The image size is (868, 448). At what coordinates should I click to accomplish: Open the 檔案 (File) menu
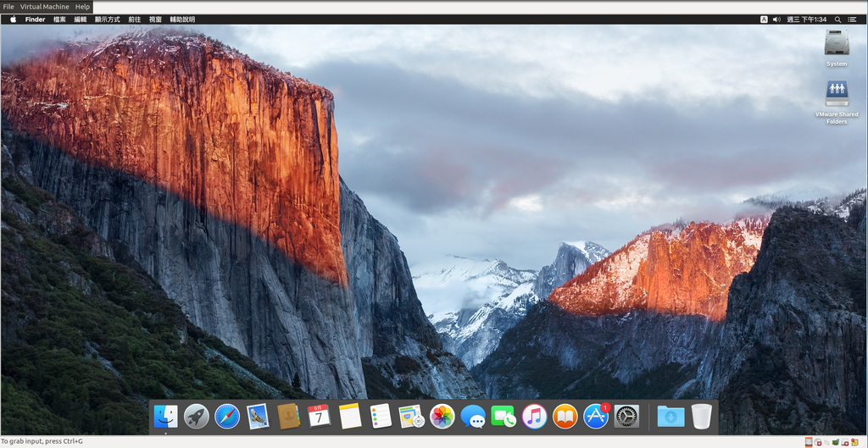[x=59, y=19]
